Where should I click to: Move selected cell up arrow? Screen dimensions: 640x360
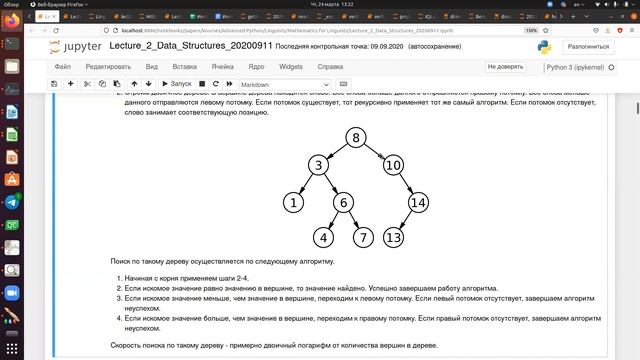coord(134,84)
